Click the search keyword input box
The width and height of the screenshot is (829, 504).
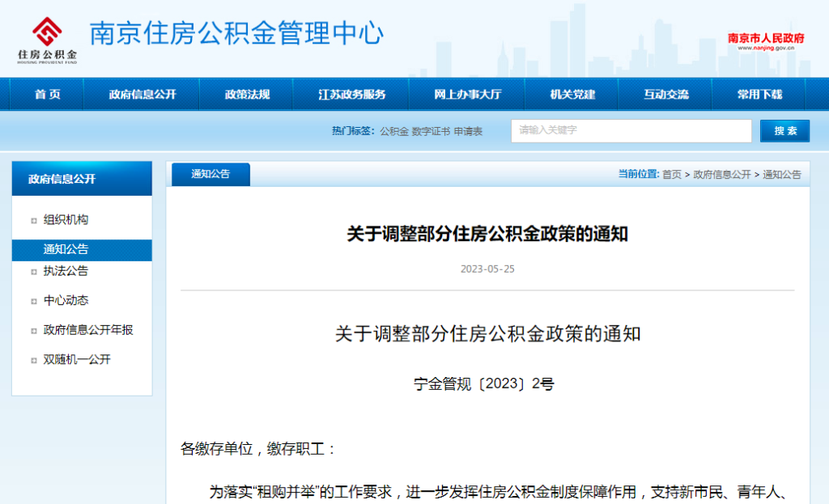631,130
